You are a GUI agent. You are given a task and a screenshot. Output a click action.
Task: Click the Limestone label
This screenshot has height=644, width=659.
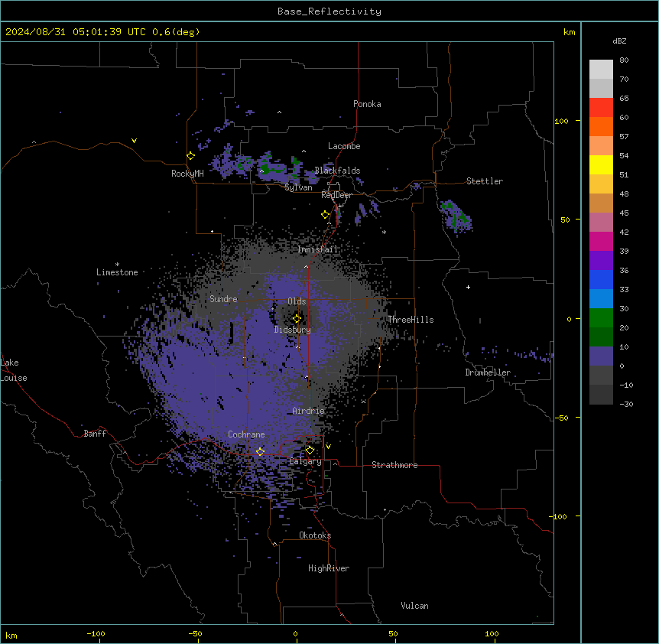click(x=117, y=272)
